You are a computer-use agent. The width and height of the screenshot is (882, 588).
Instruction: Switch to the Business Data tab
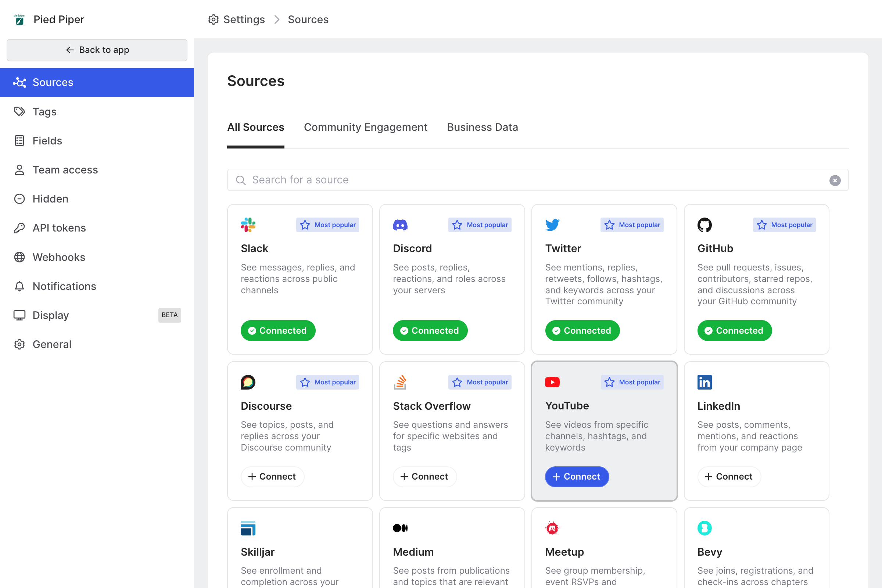483,128
